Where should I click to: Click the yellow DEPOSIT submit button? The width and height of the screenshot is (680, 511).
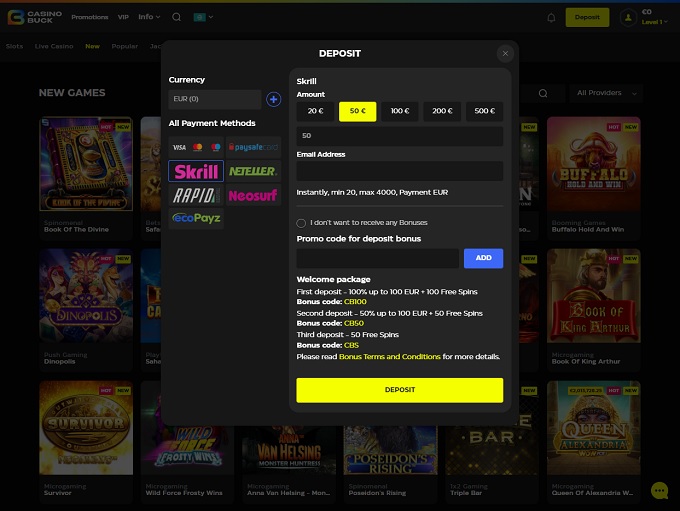tap(399, 389)
